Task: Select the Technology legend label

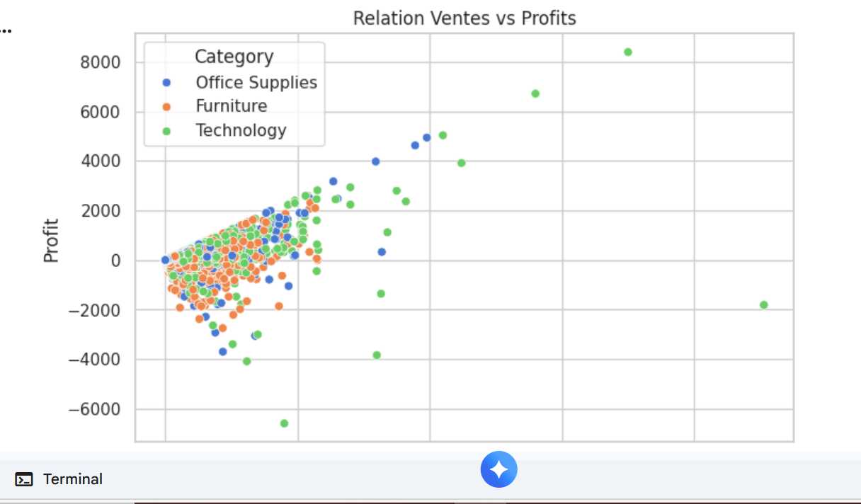Action: pyautogui.click(x=241, y=130)
